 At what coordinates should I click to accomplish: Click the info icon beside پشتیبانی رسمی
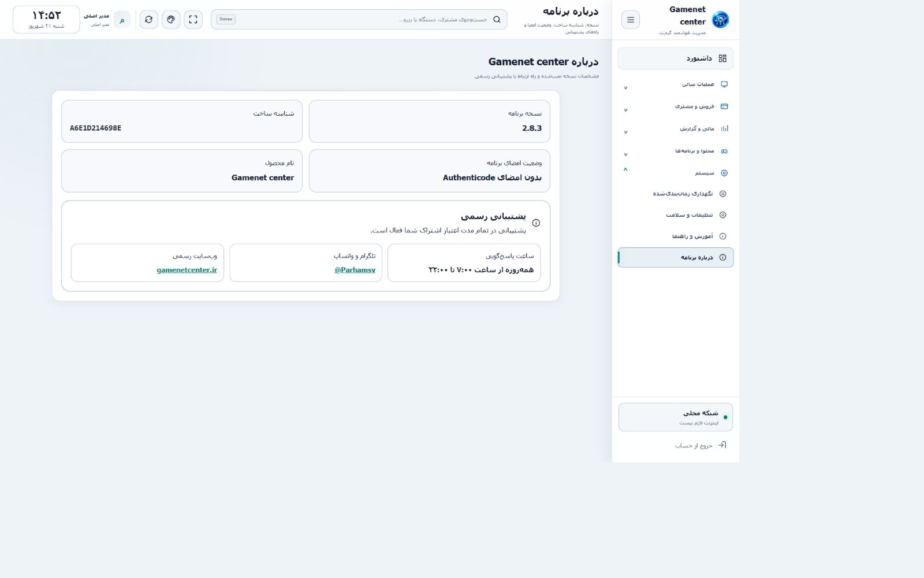click(536, 223)
